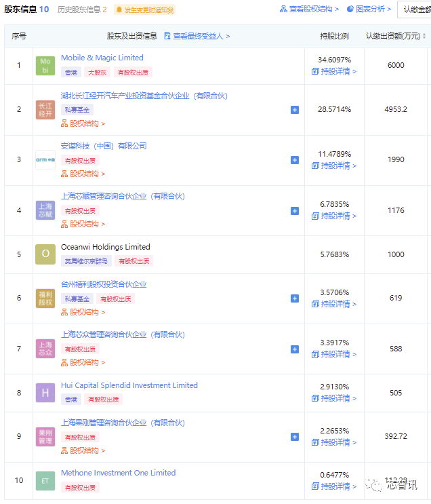Click the Mobile & Magic Limited logo icon
Screen dimensions: 431x504
(45, 66)
